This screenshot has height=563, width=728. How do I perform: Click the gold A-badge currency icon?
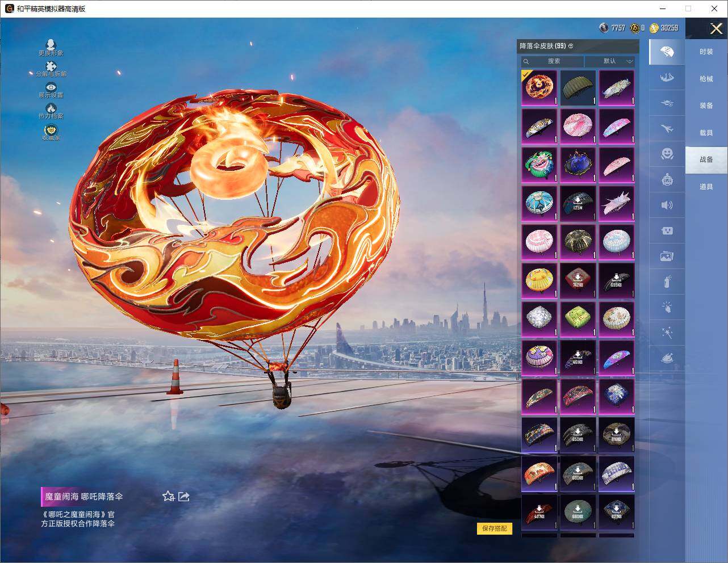(634, 28)
